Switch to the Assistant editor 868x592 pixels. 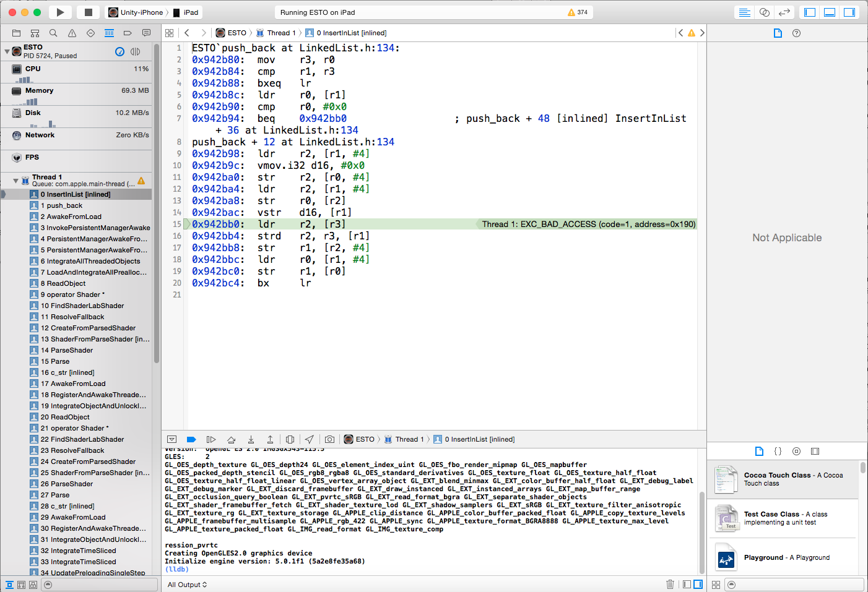click(765, 12)
